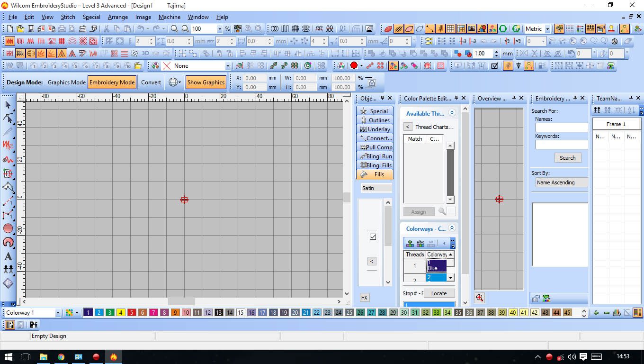Select the arrow Select Object tool
The height and width of the screenshot is (364, 644).
coord(8,105)
